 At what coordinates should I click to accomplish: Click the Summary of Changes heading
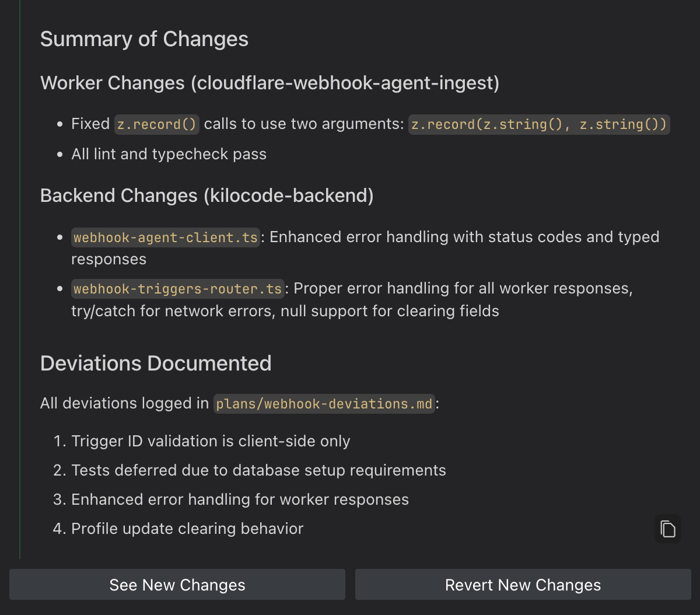(144, 39)
